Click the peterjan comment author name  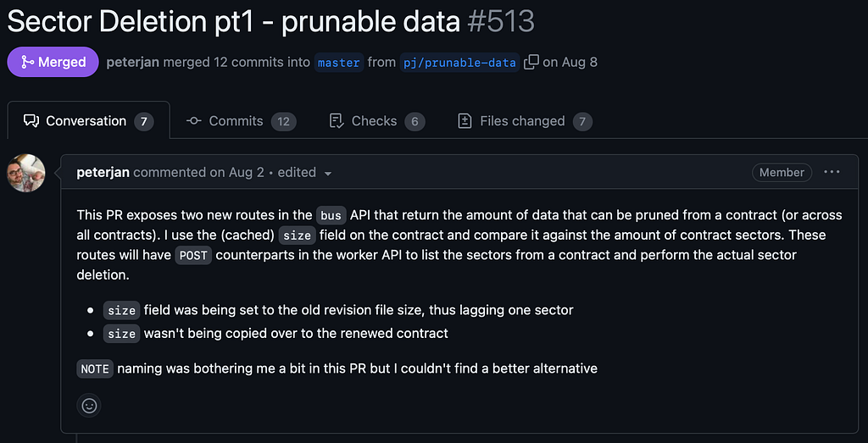pyautogui.click(x=103, y=173)
